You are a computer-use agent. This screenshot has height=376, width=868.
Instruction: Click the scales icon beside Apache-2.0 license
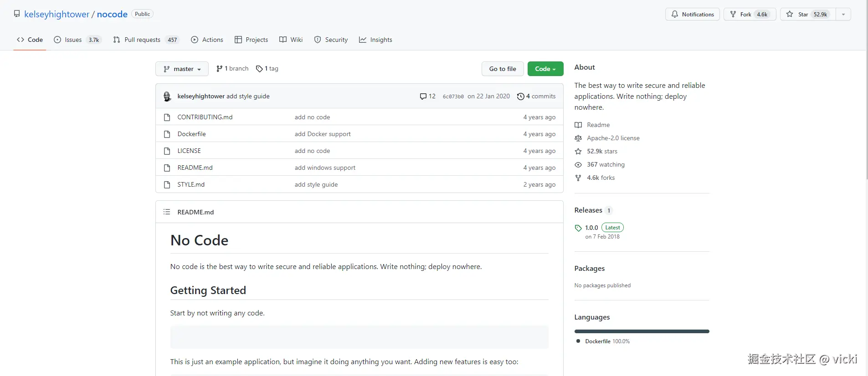coord(578,138)
